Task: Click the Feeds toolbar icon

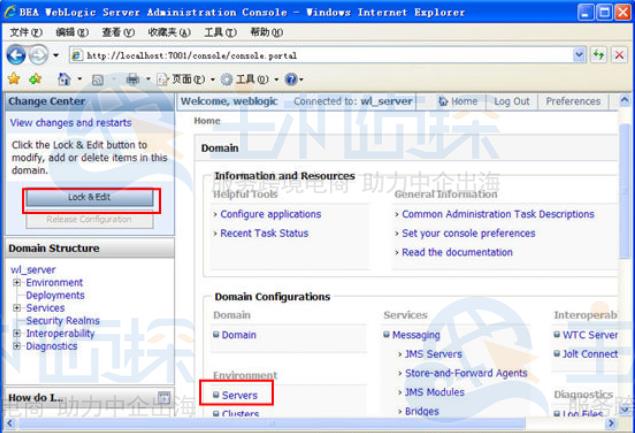Action: tap(98, 80)
